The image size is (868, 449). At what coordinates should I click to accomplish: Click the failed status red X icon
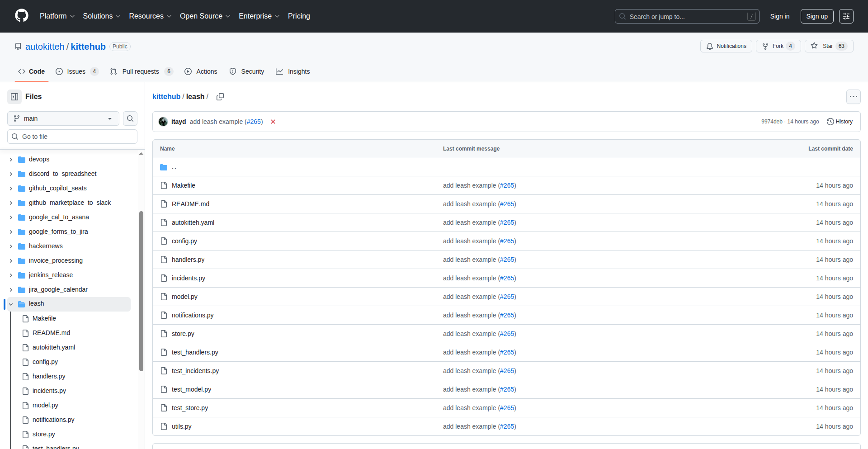coord(273,122)
